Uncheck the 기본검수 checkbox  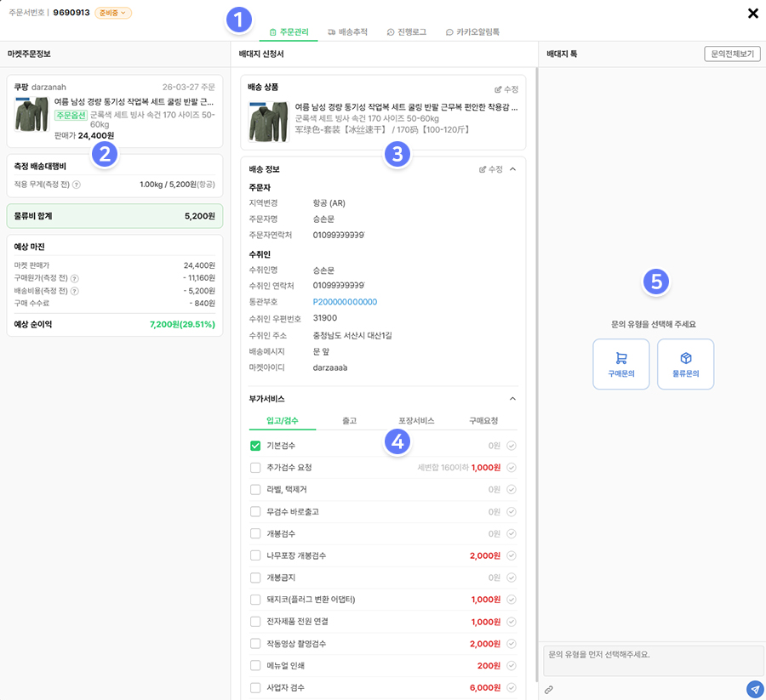tap(255, 446)
